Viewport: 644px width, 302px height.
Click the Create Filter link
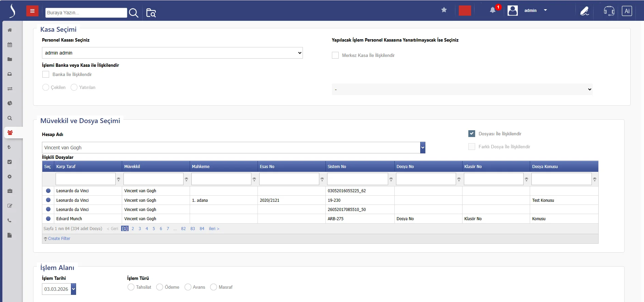click(x=59, y=239)
